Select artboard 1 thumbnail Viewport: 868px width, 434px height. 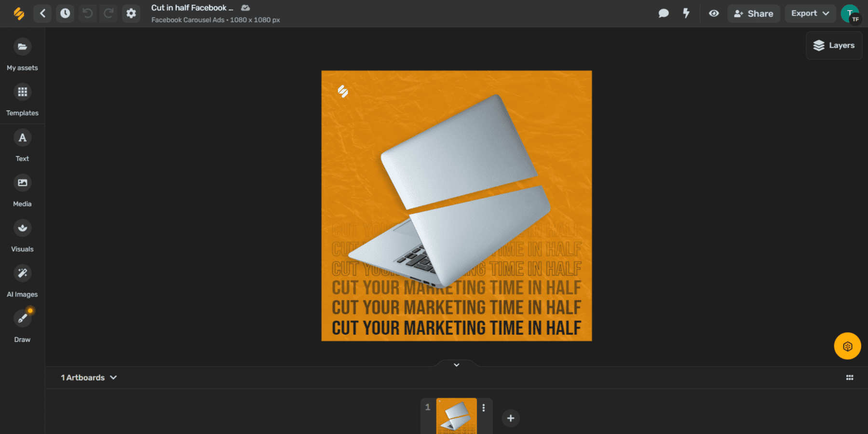tap(456, 418)
